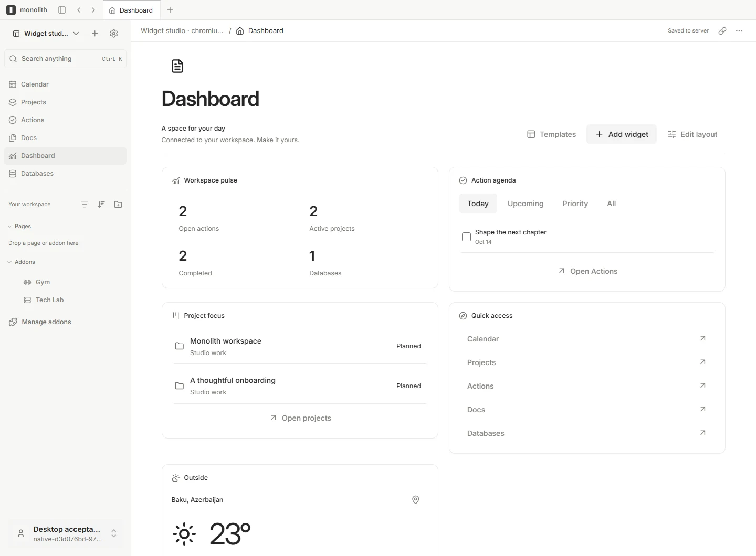This screenshot has width=756, height=556.
Task: Open the Calendar arrow in Quick access
Action: (703, 338)
